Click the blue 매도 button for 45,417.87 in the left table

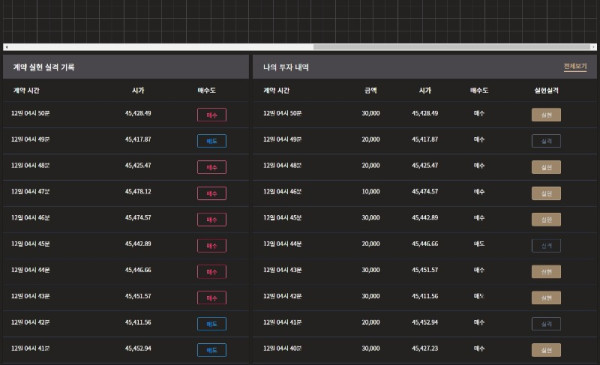[212, 141]
